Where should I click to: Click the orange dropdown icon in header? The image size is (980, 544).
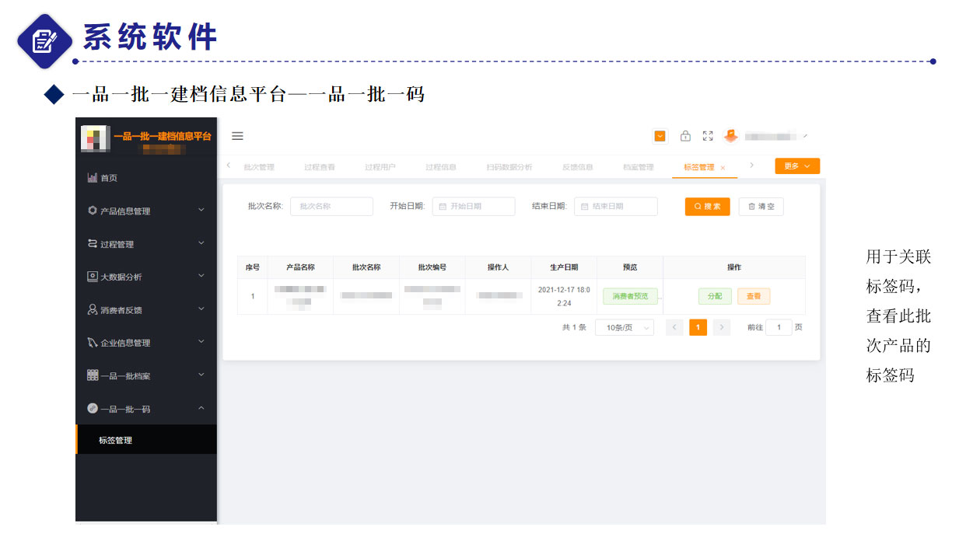pos(660,136)
